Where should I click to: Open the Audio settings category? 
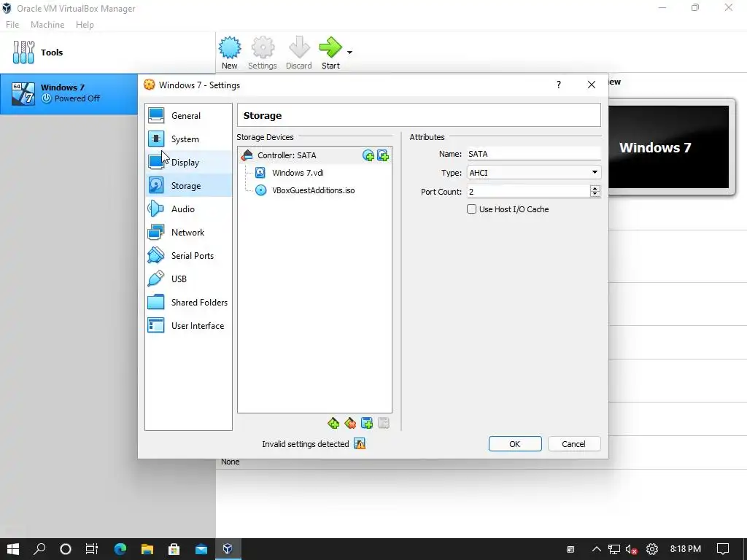[x=189, y=209]
